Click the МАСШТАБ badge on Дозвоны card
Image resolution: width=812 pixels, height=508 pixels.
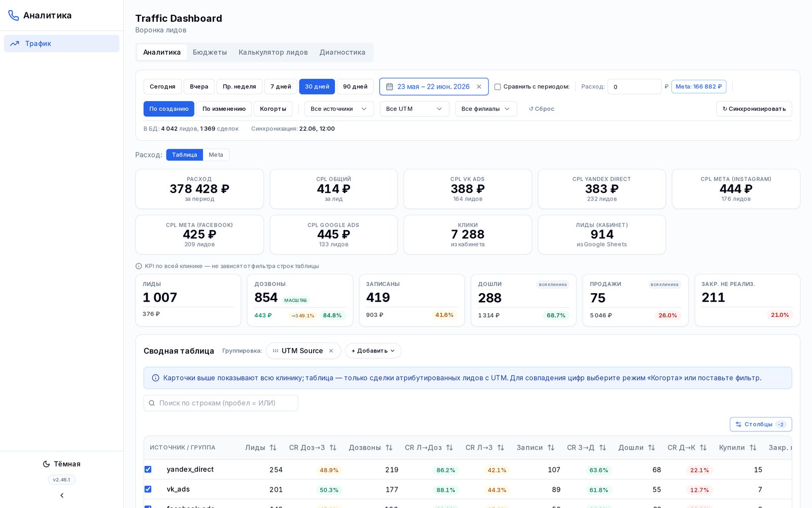pos(295,300)
